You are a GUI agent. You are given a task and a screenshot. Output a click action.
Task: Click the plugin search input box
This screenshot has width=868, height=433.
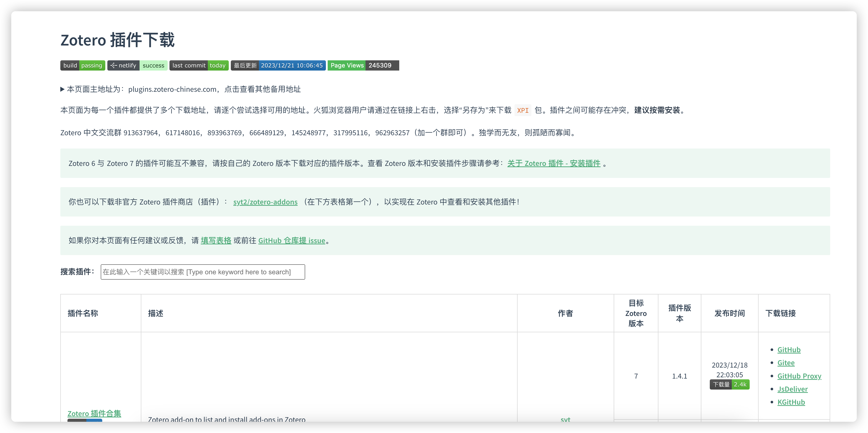(202, 272)
